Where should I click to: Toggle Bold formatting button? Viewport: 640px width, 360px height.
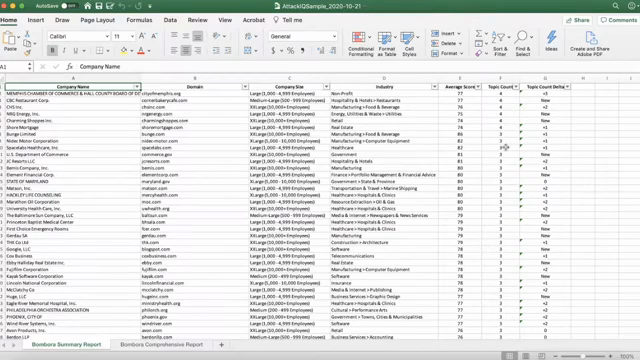[x=52, y=51]
